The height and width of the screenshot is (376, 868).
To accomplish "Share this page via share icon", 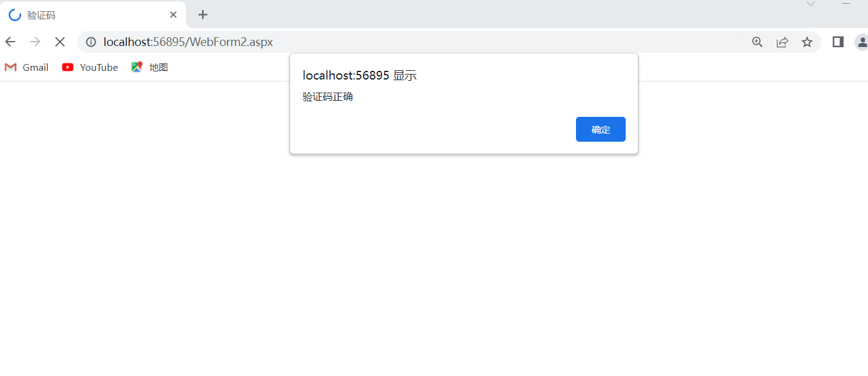I will point(782,42).
